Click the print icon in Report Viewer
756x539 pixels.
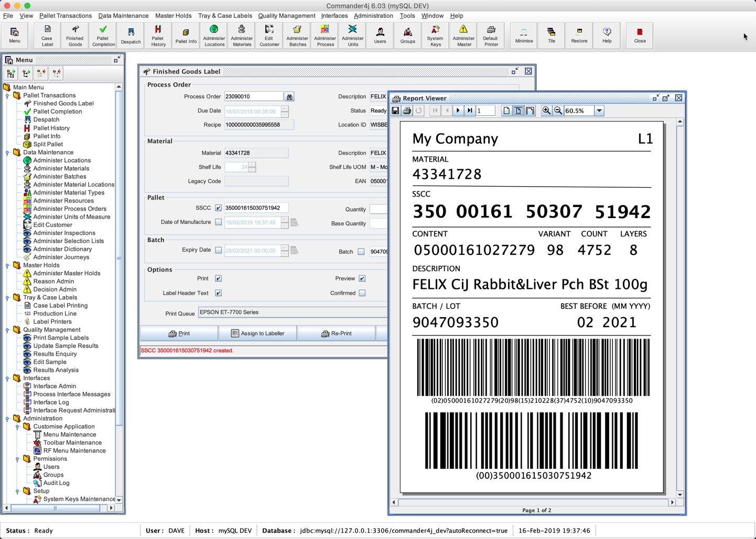(407, 111)
